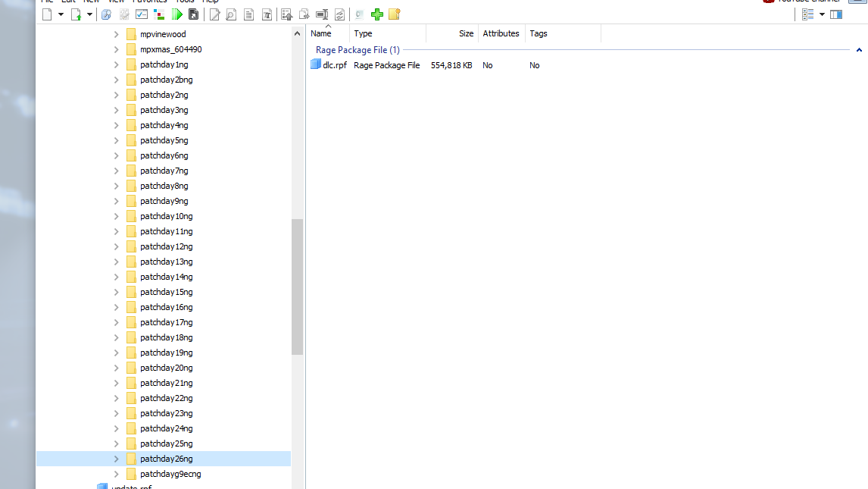
Task: Select the patchday24ng folder
Action: tap(166, 428)
